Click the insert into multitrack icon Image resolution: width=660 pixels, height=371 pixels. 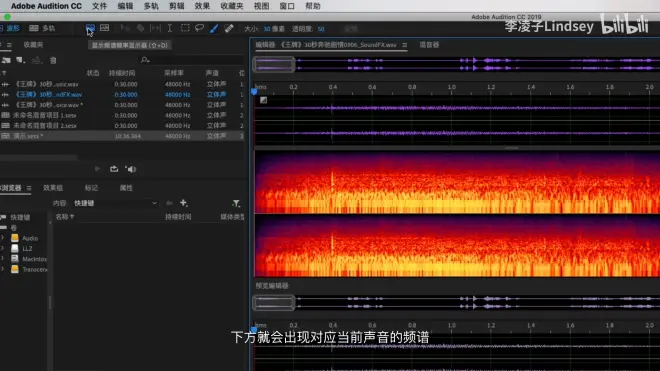point(37,60)
